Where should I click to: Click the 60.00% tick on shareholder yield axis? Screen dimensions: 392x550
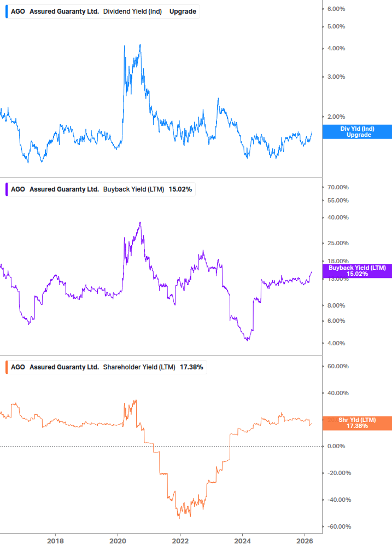tap(338, 366)
